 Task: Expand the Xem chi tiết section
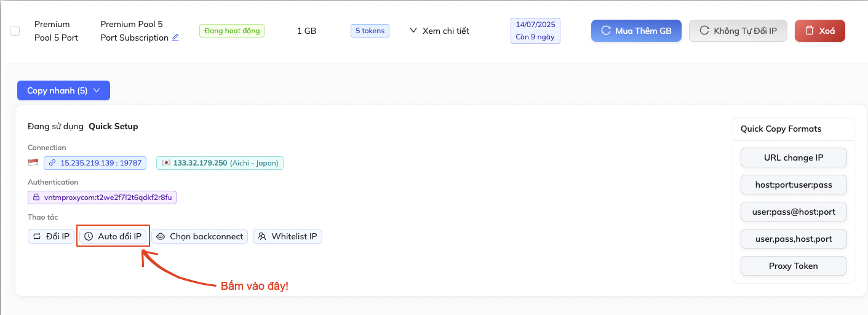tap(439, 31)
